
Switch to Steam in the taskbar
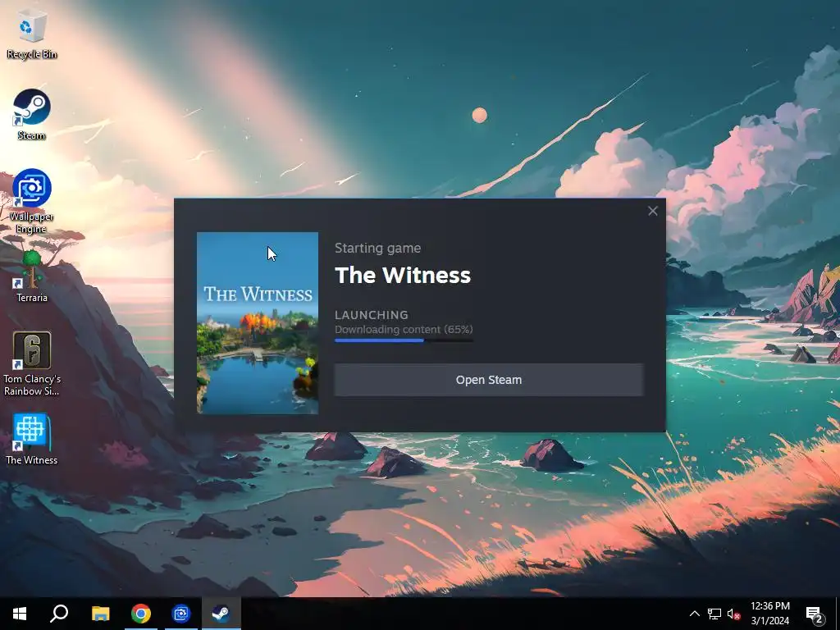(x=221, y=614)
